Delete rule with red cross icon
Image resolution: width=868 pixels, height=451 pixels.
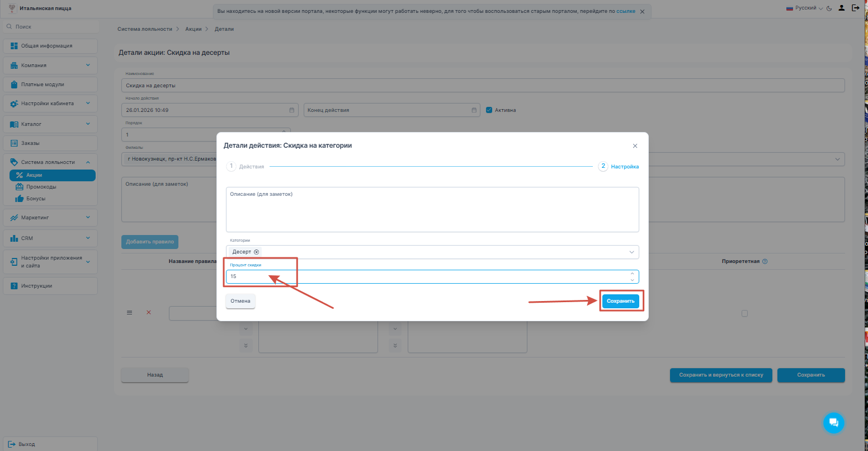click(149, 313)
